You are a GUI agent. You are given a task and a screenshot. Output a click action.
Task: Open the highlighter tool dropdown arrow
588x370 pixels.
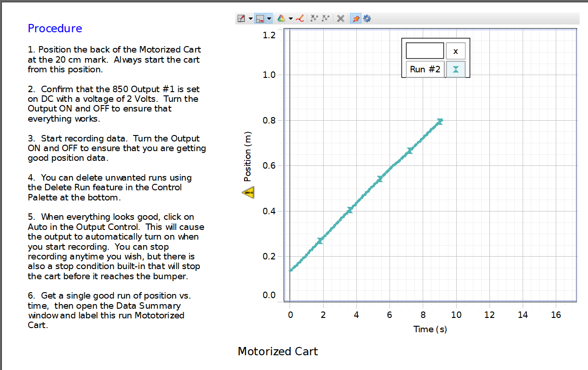pyautogui.click(x=291, y=18)
